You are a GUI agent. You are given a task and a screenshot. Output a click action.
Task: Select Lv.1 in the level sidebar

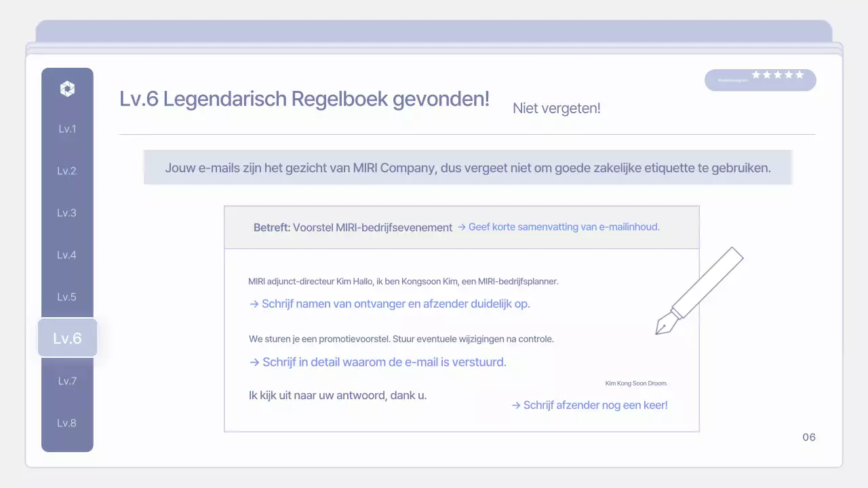(x=67, y=129)
